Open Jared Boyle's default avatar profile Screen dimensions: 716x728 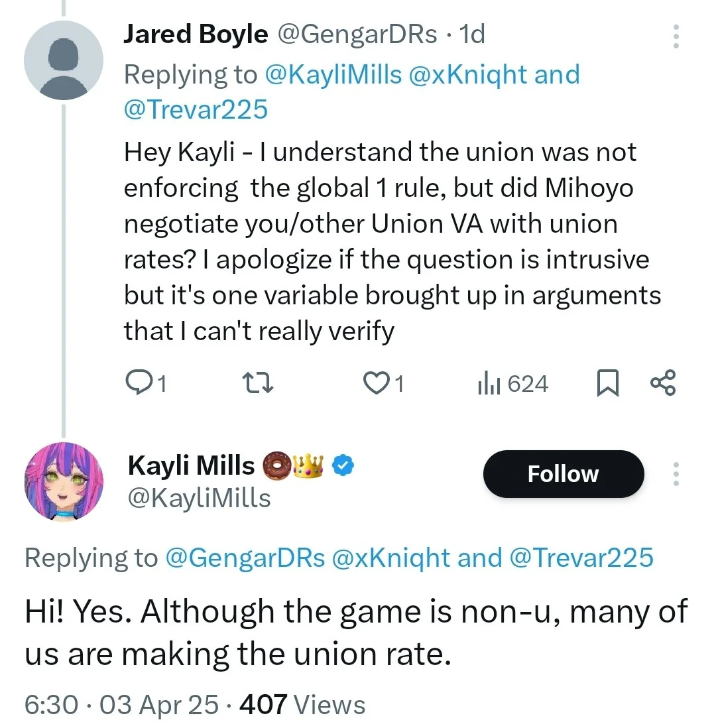tap(64, 60)
